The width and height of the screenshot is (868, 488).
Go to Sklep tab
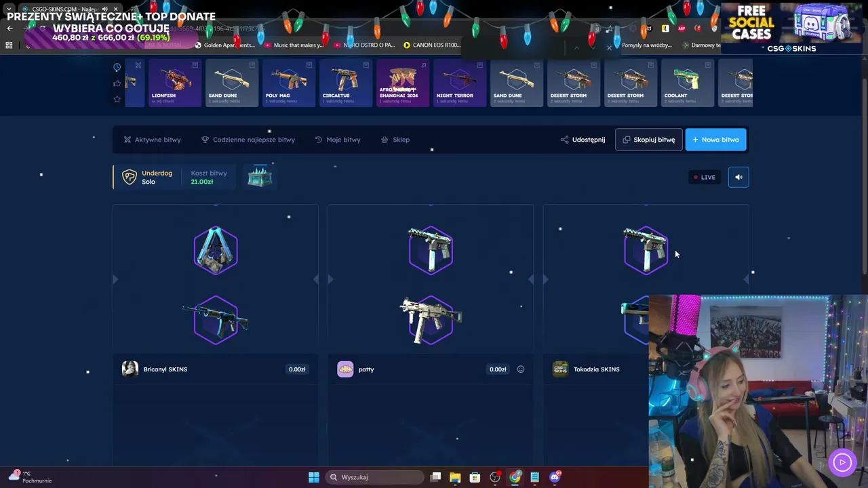click(395, 140)
